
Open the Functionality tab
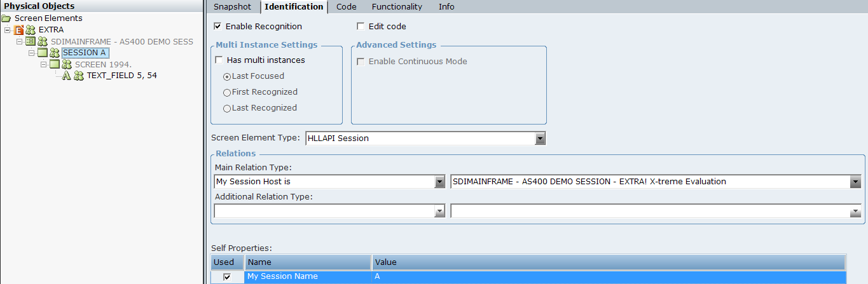397,7
